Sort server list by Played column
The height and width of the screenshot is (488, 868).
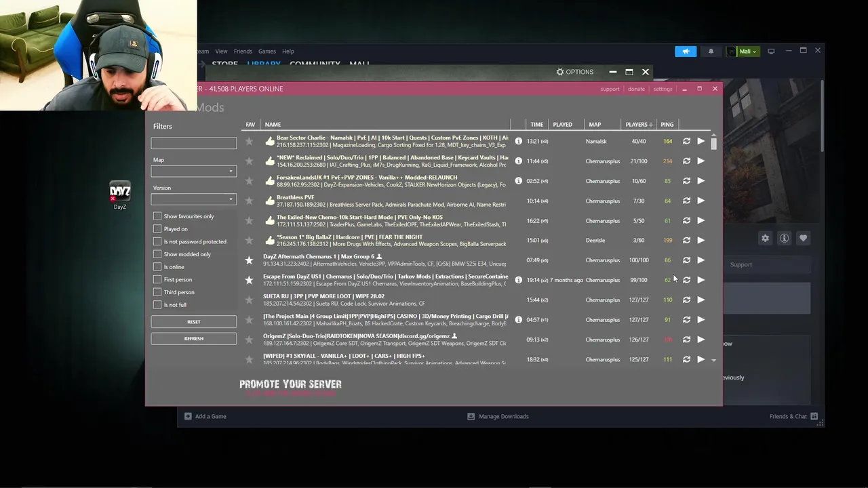562,125
